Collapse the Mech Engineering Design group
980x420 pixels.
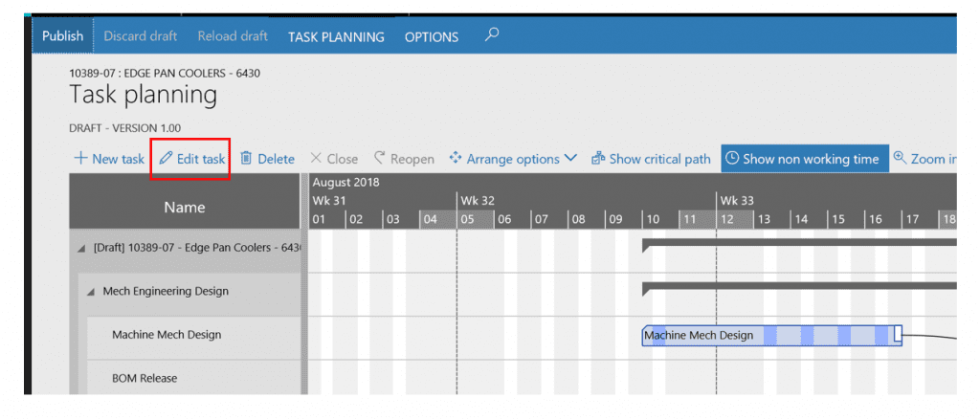(92, 292)
